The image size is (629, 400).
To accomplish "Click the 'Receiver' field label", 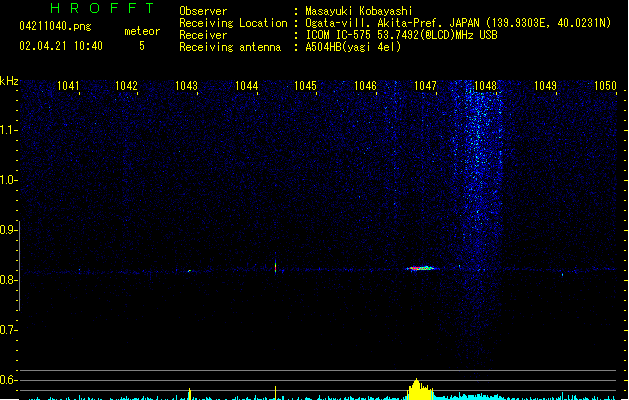I will 203,35.
